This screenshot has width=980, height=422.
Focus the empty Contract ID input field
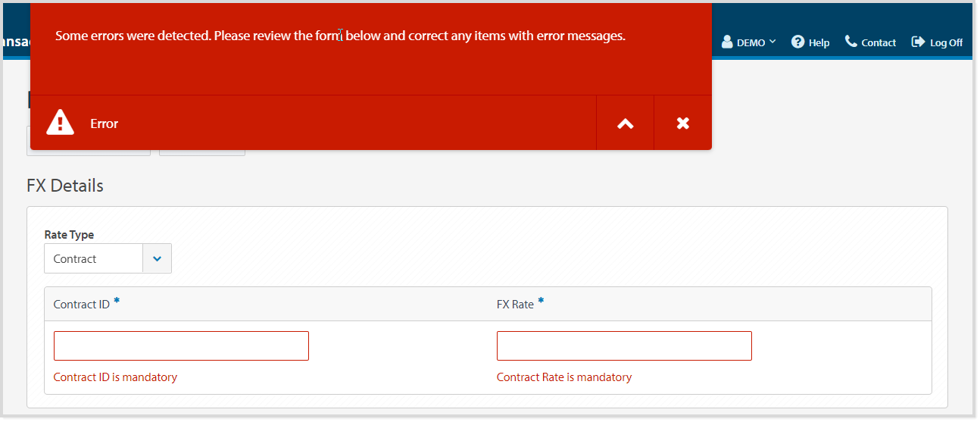(181, 345)
